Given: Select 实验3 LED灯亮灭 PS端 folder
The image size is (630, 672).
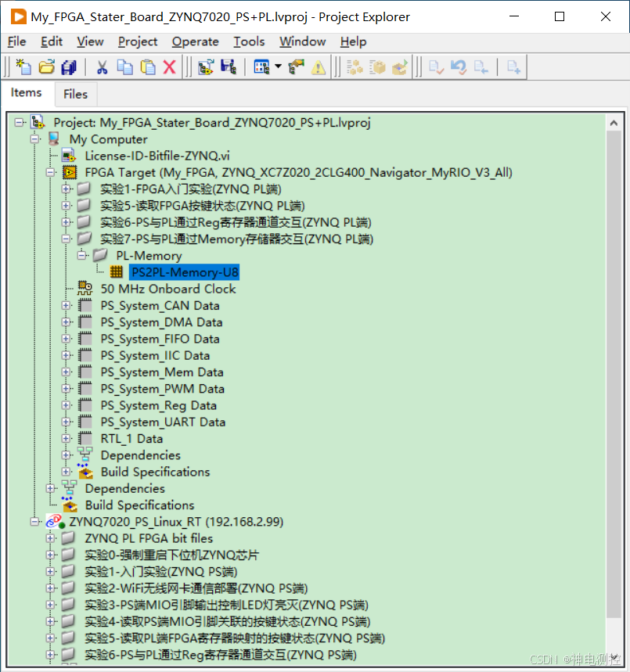Looking at the screenshot, I should (226, 605).
